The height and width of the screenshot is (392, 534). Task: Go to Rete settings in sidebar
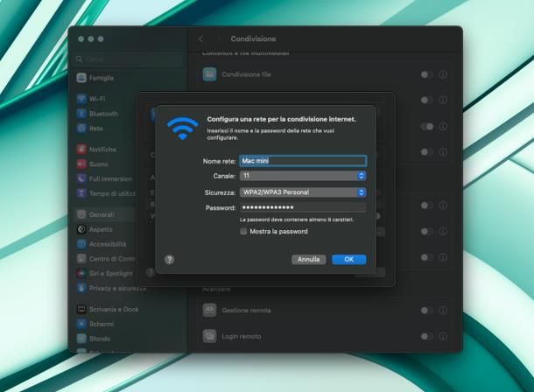click(90, 129)
